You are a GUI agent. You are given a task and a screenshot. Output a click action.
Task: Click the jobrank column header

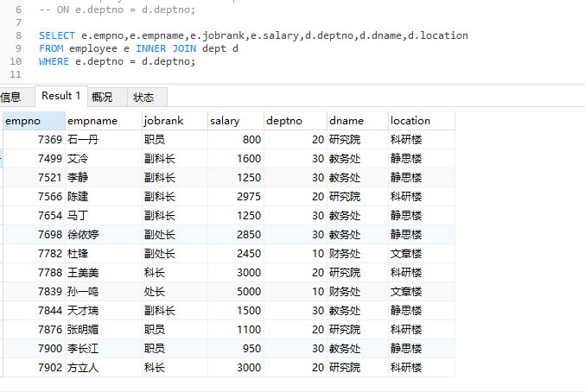tap(175, 121)
